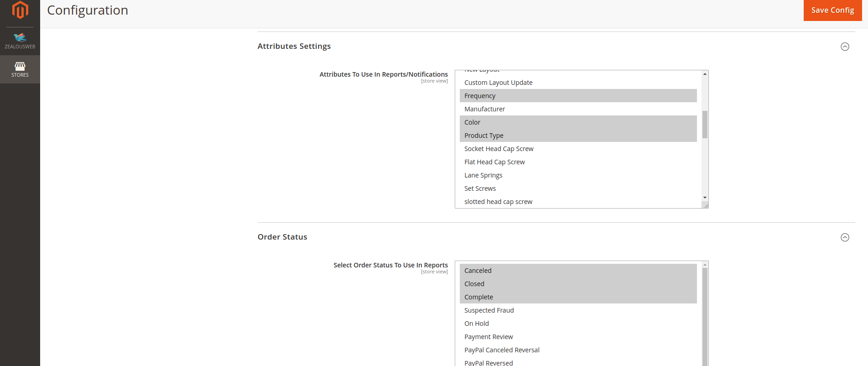
Task: Select the Canceled order status
Action: pos(478,271)
